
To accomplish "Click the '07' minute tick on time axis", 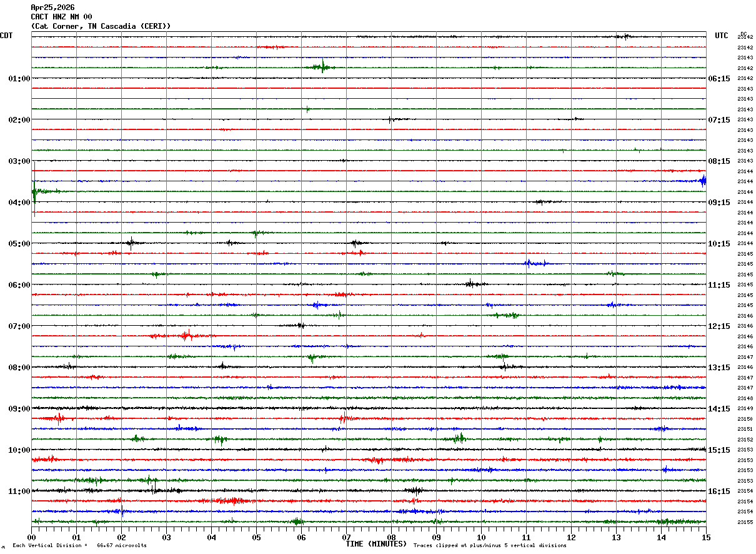I will click(x=346, y=537).
